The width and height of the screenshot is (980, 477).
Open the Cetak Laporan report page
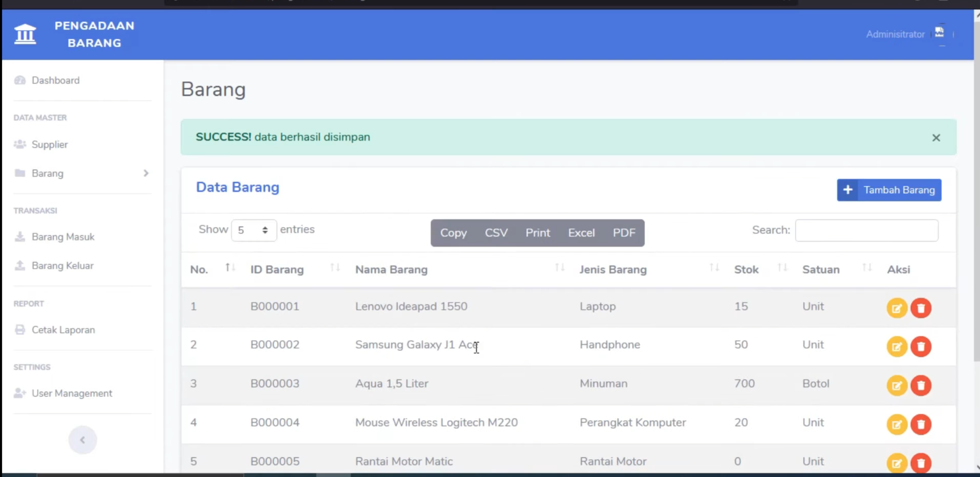[x=63, y=330]
